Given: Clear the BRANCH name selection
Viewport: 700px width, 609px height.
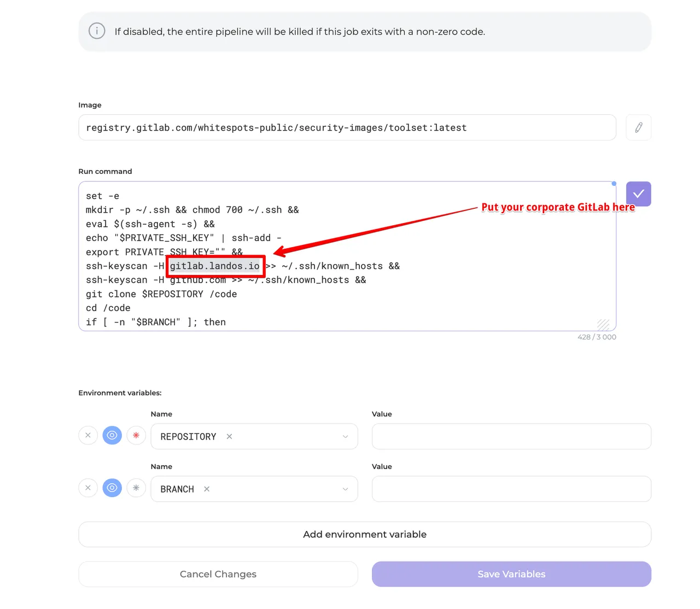Looking at the screenshot, I should pos(207,489).
